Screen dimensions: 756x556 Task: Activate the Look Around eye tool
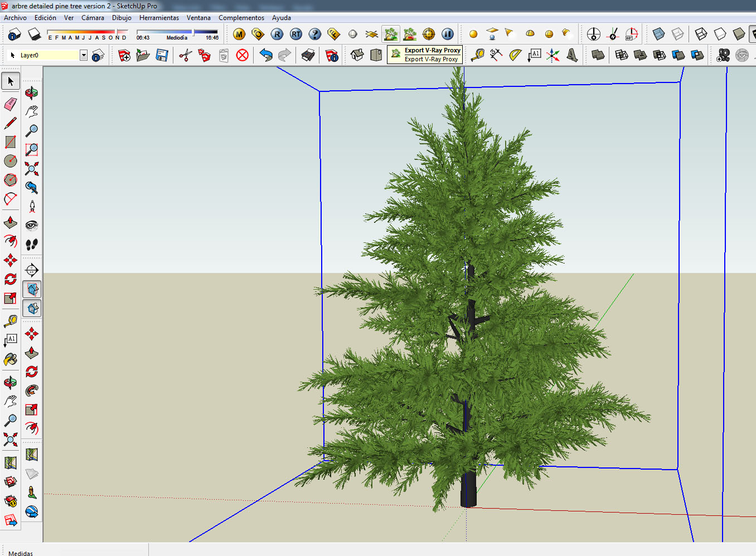point(32,225)
